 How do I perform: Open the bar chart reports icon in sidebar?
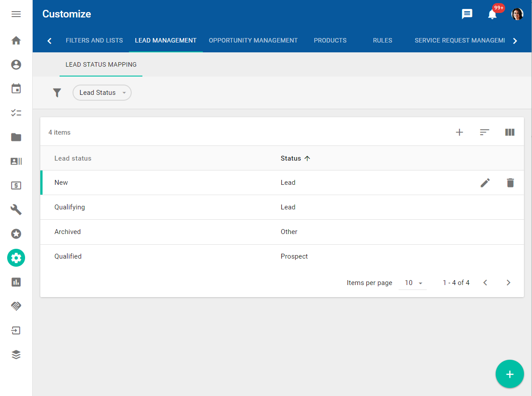[16, 282]
